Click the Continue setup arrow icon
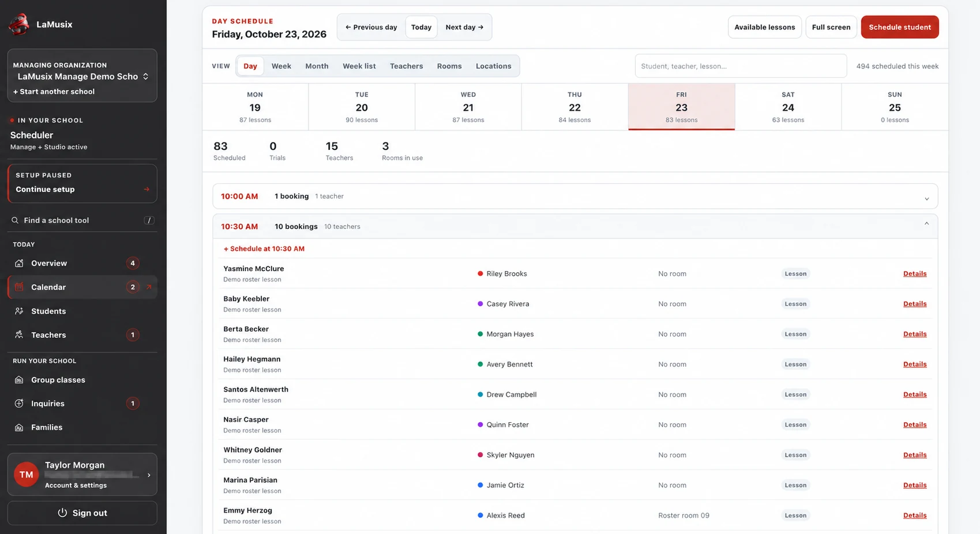Viewport: 980px width, 534px height. click(147, 189)
